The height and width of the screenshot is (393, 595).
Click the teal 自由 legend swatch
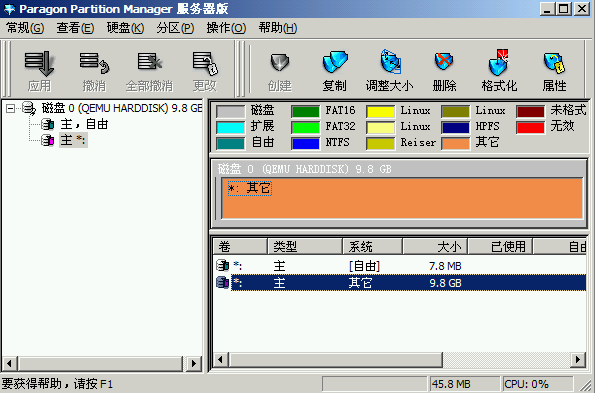click(230, 143)
